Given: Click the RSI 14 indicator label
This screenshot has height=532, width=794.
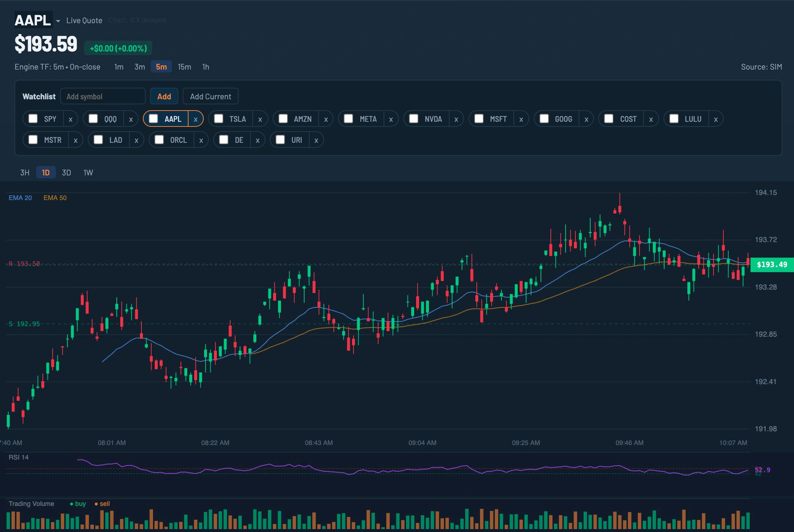Looking at the screenshot, I should (x=18, y=457).
